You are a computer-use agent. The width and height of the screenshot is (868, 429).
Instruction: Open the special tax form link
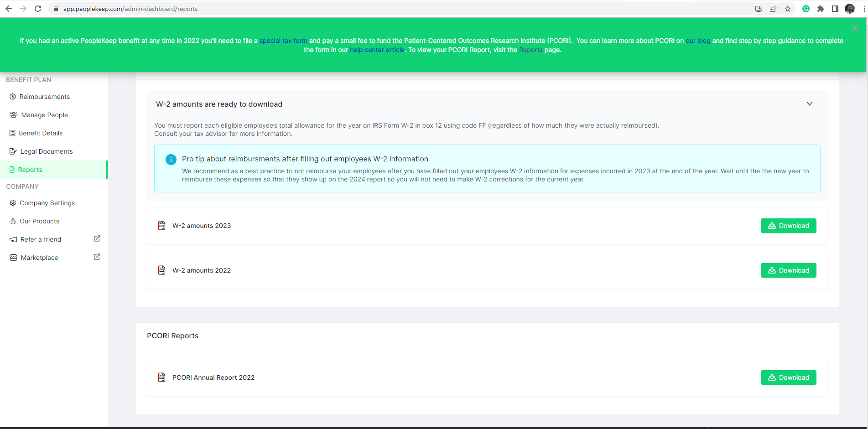(283, 41)
